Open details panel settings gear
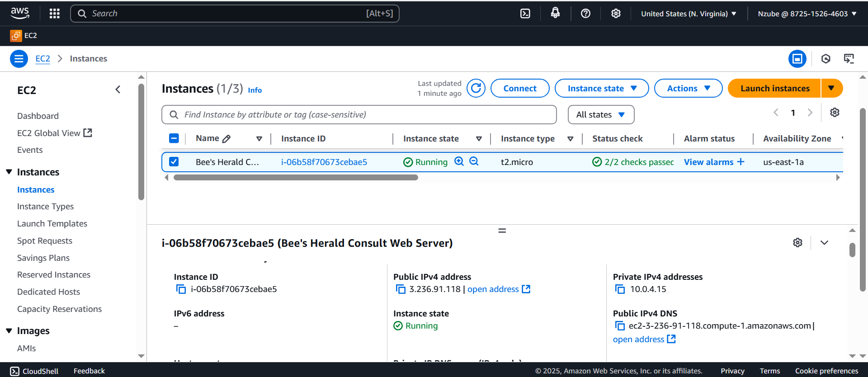The width and height of the screenshot is (868, 377). (x=797, y=243)
